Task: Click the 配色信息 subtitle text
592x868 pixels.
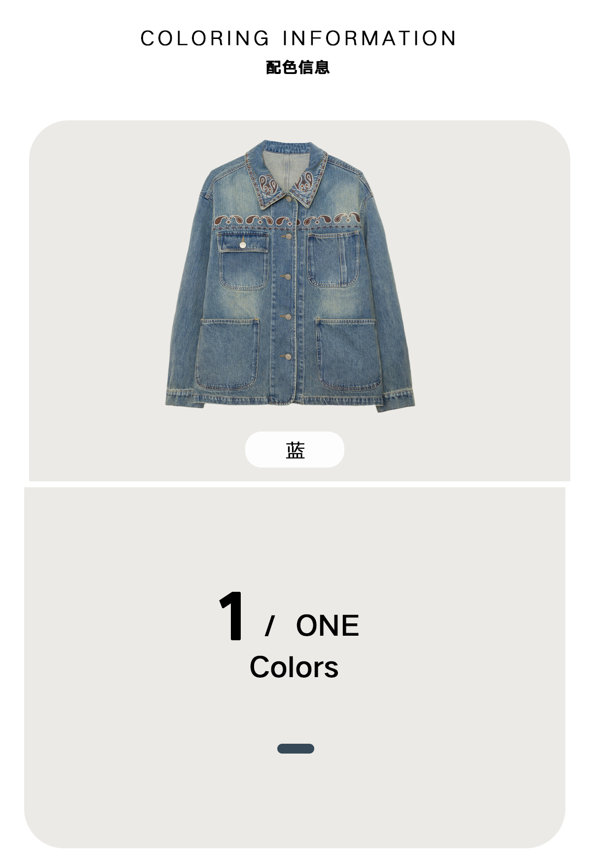Action: pos(297,68)
